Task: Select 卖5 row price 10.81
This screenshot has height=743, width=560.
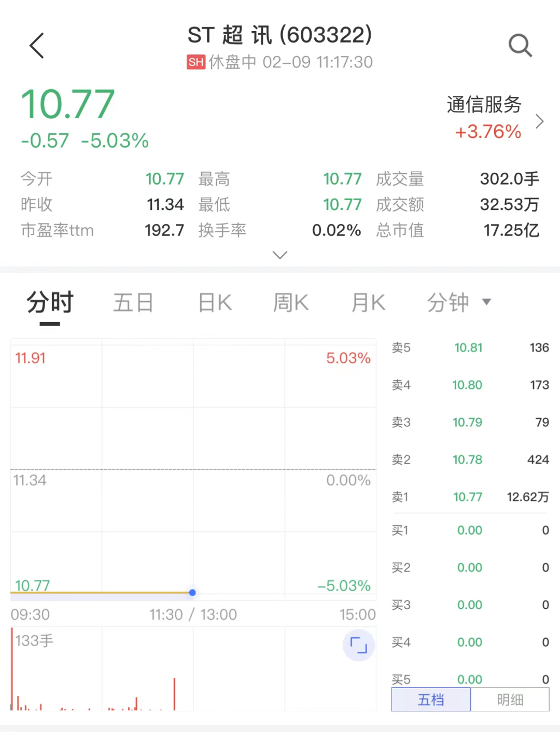Action: [x=468, y=347]
